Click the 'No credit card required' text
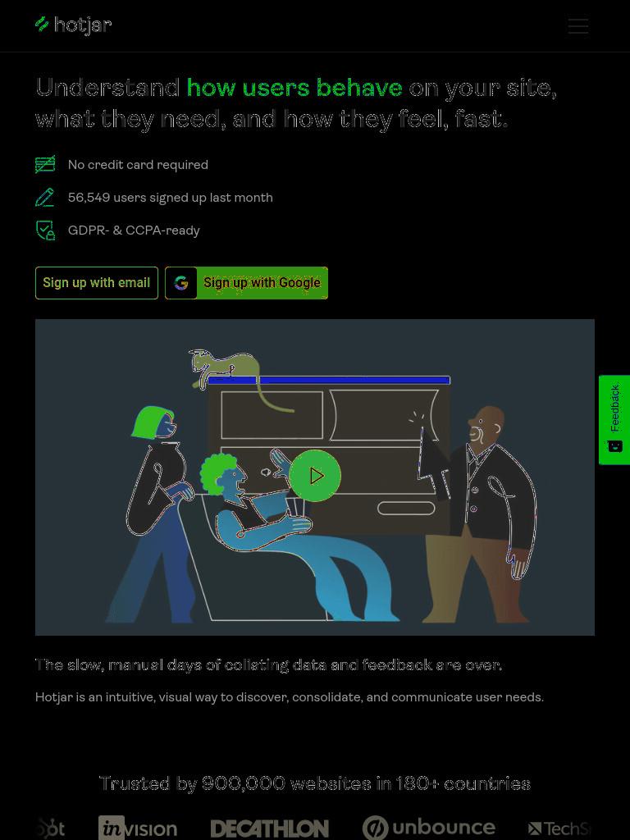Viewport: 630px width, 840px height. [x=138, y=164]
